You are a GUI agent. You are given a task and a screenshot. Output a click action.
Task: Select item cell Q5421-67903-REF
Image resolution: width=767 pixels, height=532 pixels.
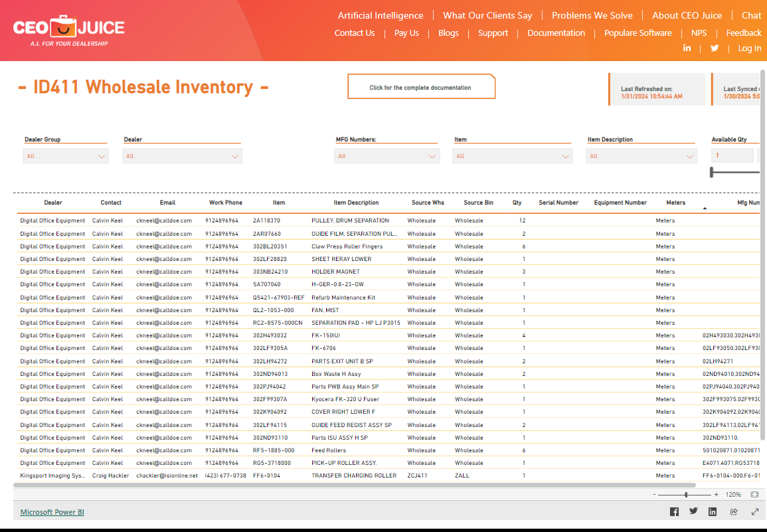tap(278, 298)
